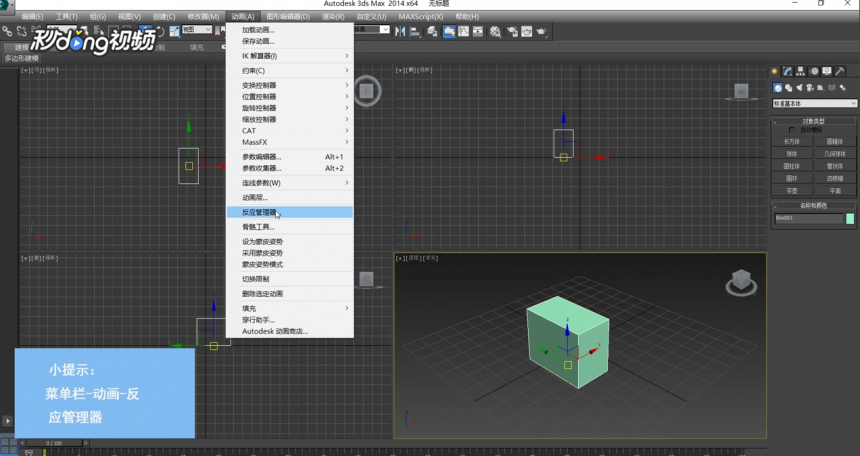Activate the Select and Scale tool
Image resolution: width=860 pixels, height=456 pixels.
(174, 31)
